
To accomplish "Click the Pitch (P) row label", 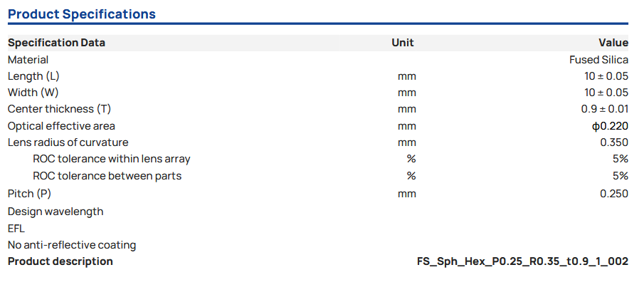I will [30, 193].
